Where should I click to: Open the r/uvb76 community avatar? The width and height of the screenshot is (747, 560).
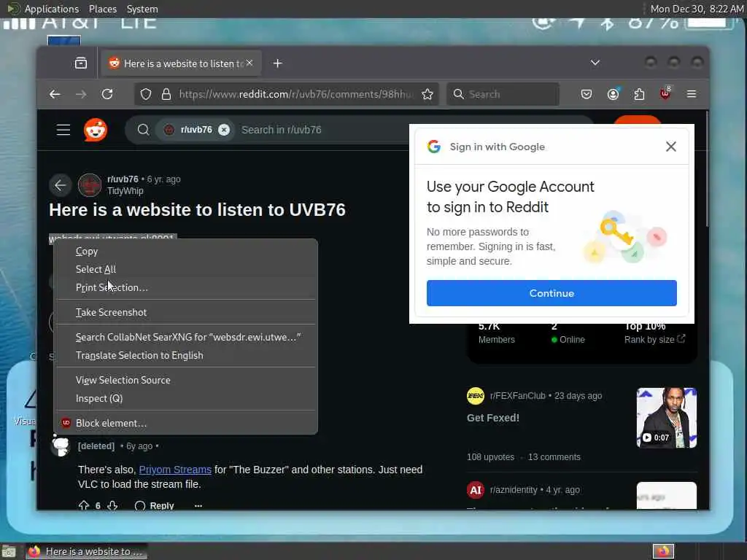pos(90,185)
